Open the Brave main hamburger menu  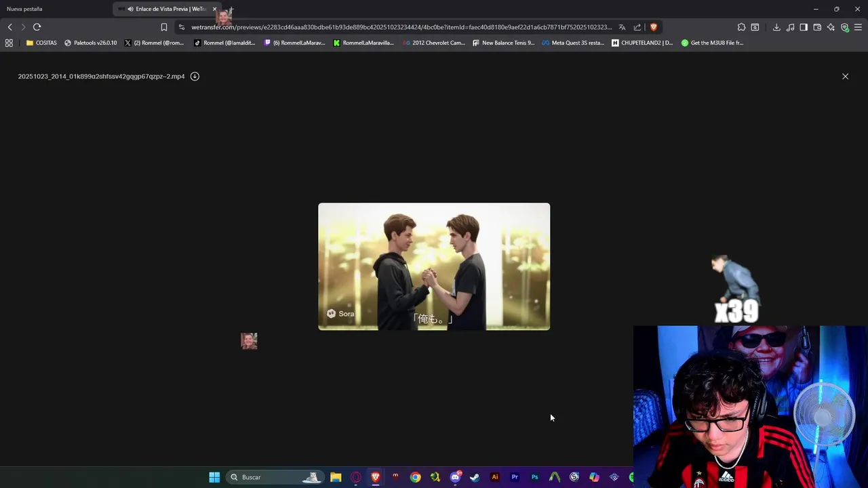[x=858, y=27]
